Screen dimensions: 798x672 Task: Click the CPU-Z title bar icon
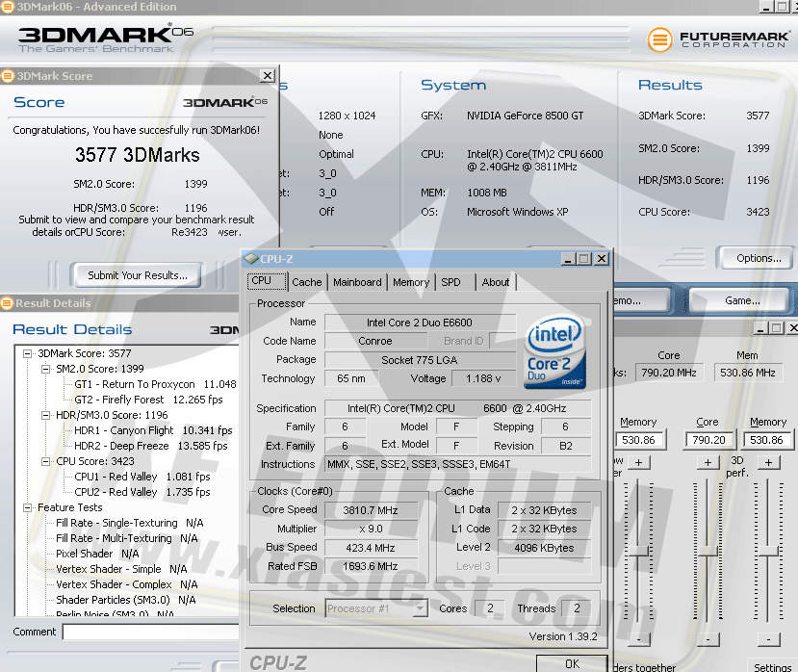tap(251, 258)
